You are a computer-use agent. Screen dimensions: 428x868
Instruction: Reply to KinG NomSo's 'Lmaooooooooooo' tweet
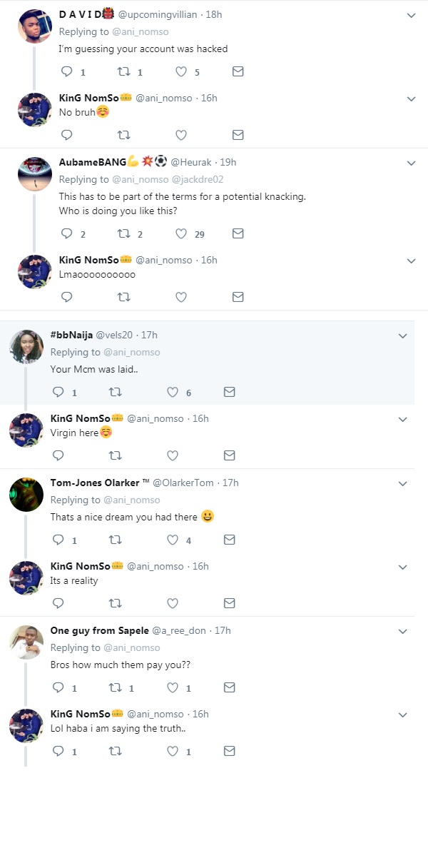click(67, 297)
